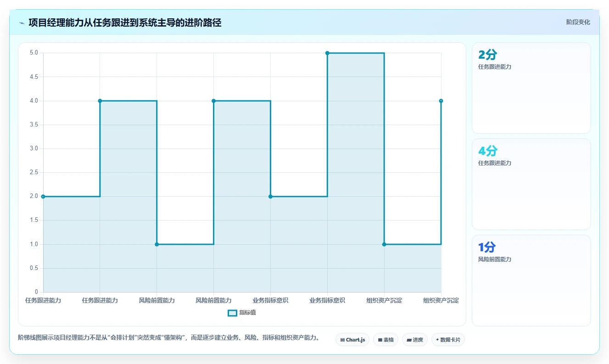Viewport: 609px width, 364px height.
Task: Click the 1.0 point above 组织资产沉淀
Action: pos(384,244)
